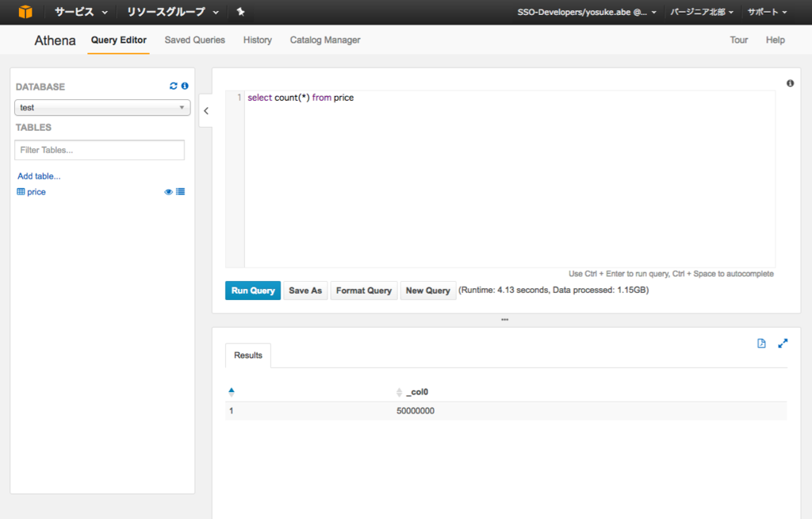Open the SSO-Developers account dropdown

point(587,12)
